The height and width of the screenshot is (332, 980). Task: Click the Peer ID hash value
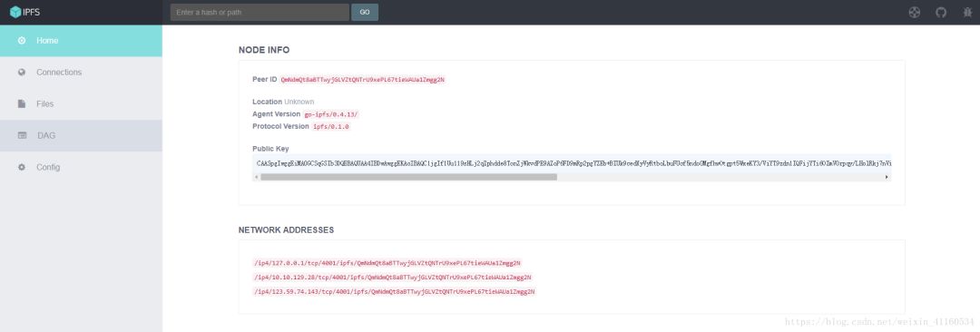pyautogui.click(x=362, y=80)
